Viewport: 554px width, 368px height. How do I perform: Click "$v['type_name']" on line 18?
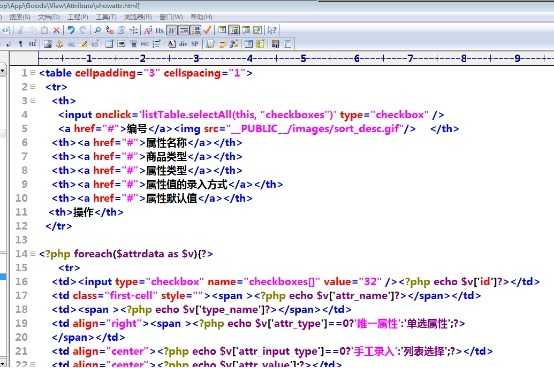227,310
